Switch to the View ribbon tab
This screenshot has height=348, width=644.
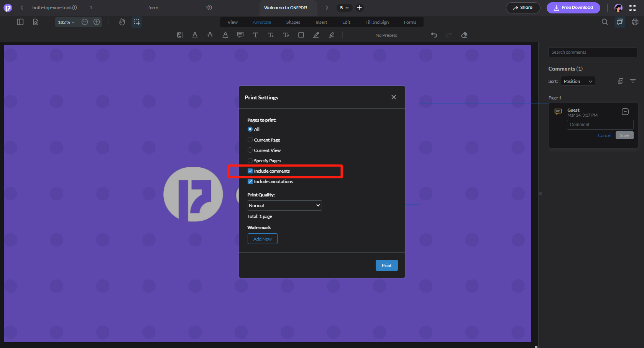point(233,22)
